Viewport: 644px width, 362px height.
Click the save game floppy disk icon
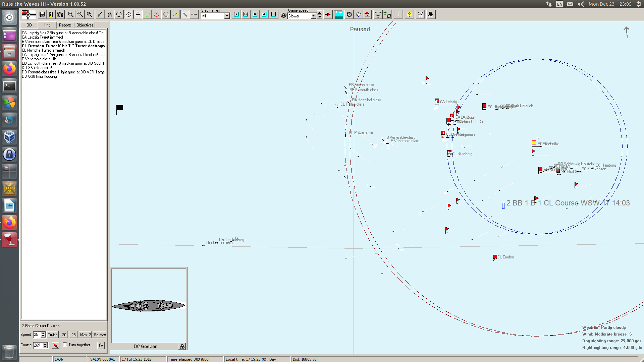(x=42, y=14)
